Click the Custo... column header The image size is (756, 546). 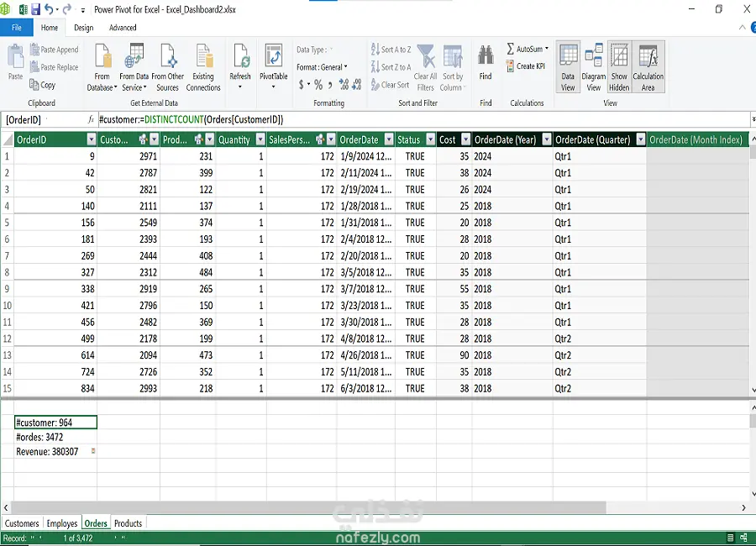click(x=129, y=139)
